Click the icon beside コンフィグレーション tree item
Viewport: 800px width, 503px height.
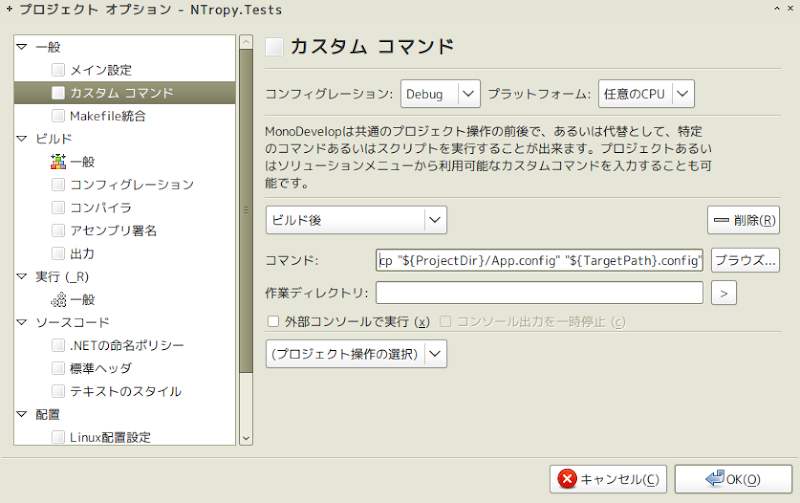tap(58, 184)
